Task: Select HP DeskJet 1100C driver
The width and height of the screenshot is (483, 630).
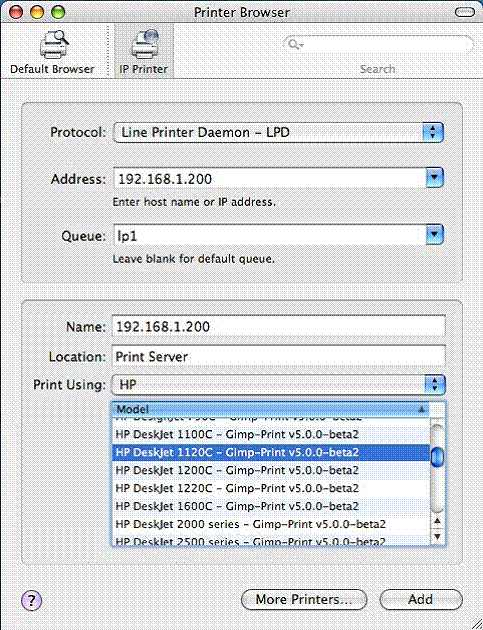Action: 270,434
